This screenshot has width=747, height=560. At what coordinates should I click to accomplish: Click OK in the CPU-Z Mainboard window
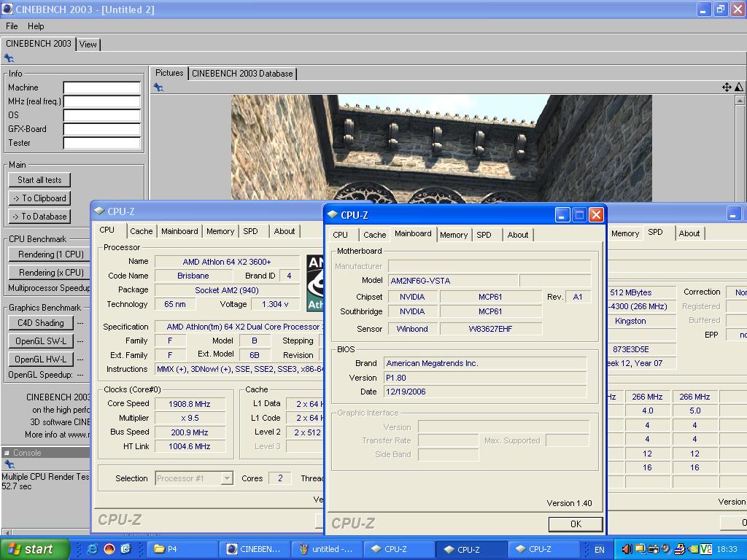[575, 524]
